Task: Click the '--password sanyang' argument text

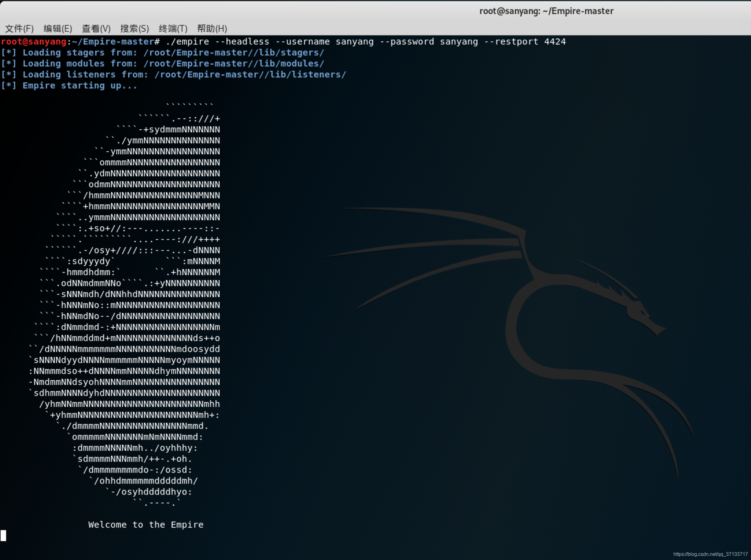Action: 429,42
